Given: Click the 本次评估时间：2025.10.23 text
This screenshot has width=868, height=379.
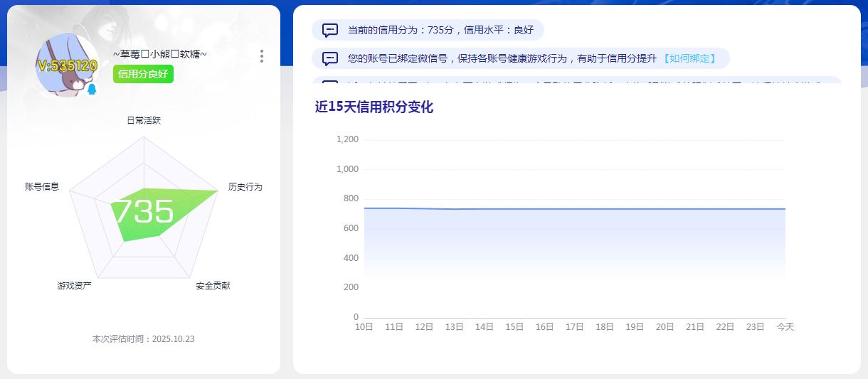Looking at the screenshot, I should coord(143,339).
